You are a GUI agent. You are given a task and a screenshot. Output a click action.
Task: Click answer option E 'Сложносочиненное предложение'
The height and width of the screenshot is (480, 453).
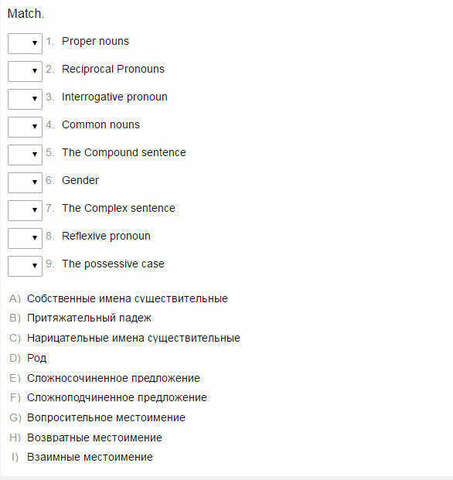click(x=114, y=378)
